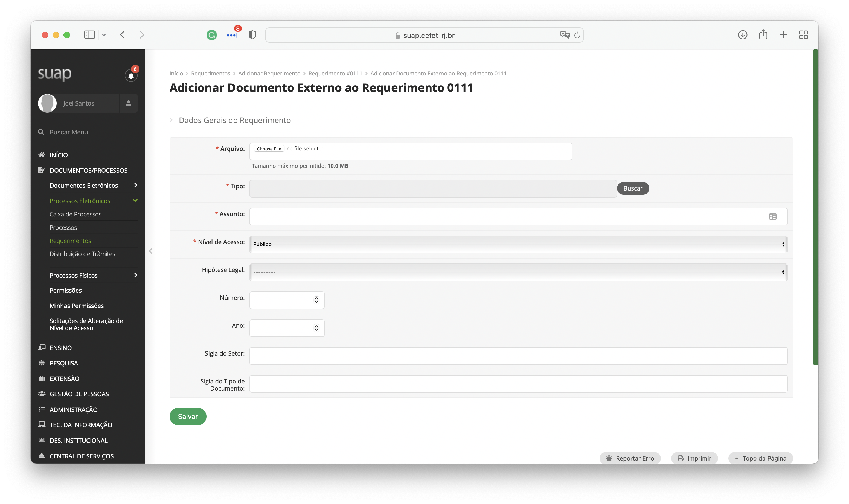Viewport: 849px width, 504px height.
Task: Click the translate icon in the address bar
Action: 565,35
